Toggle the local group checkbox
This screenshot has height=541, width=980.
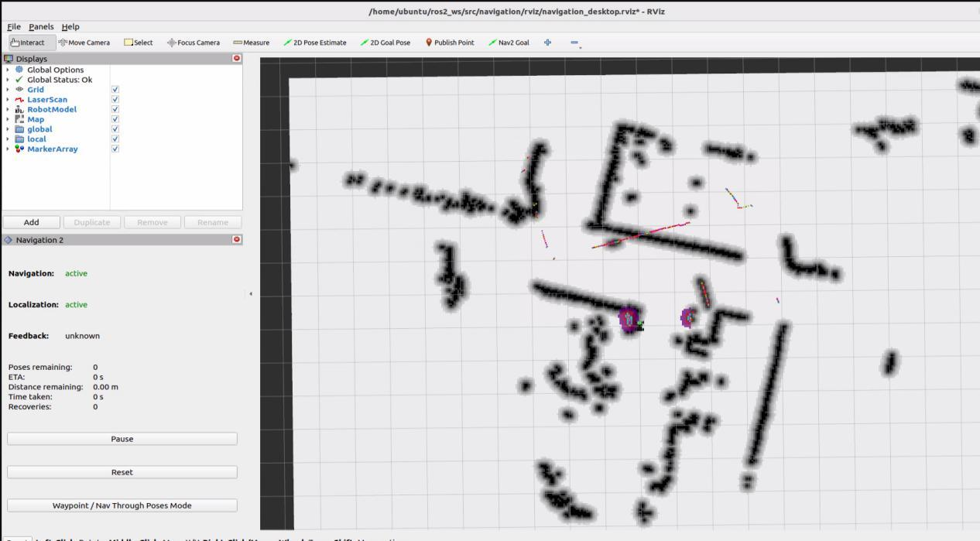point(115,139)
